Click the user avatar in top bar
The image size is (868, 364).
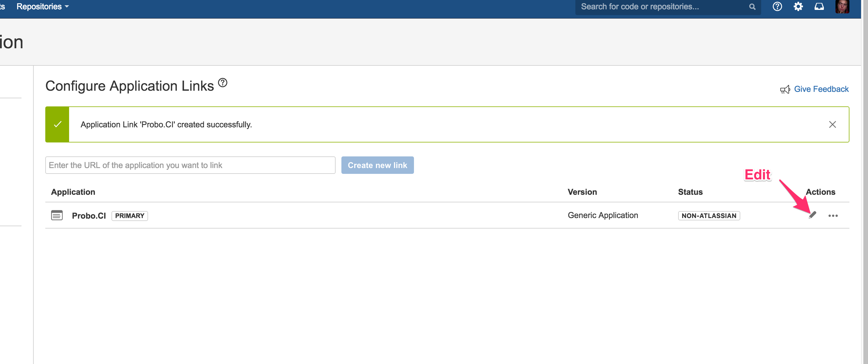[x=842, y=7]
